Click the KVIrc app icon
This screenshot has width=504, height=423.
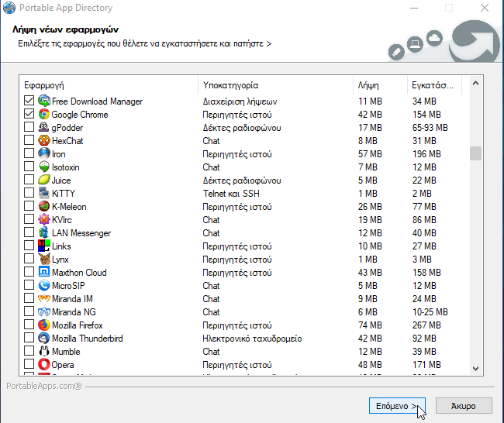click(44, 220)
